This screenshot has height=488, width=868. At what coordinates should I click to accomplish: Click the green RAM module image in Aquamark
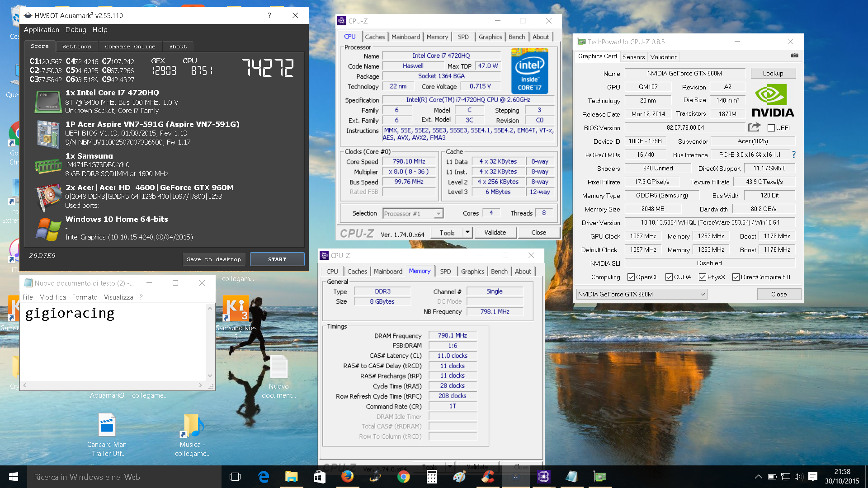click(x=48, y=166)
